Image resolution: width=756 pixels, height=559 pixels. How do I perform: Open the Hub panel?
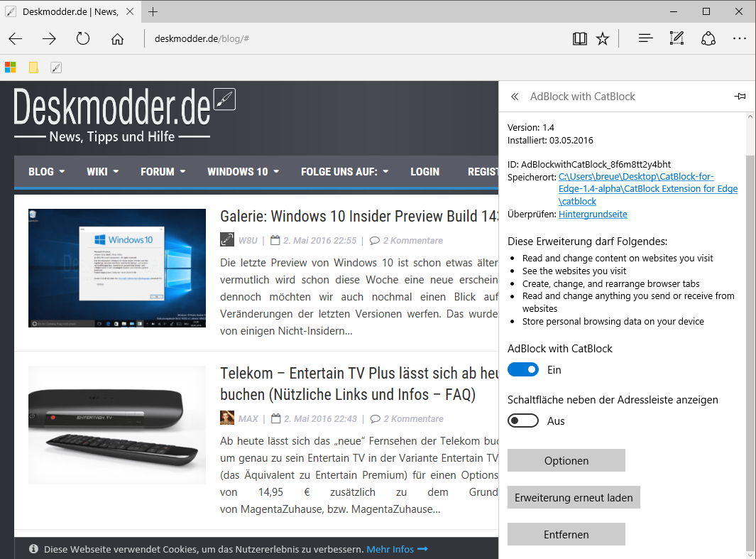click(x=645, y=38)
